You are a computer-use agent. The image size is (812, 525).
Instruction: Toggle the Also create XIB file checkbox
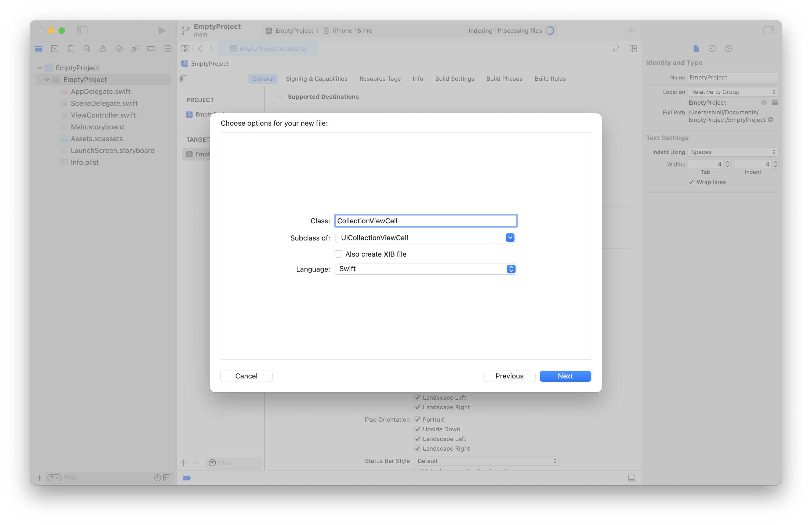[337, 254]
